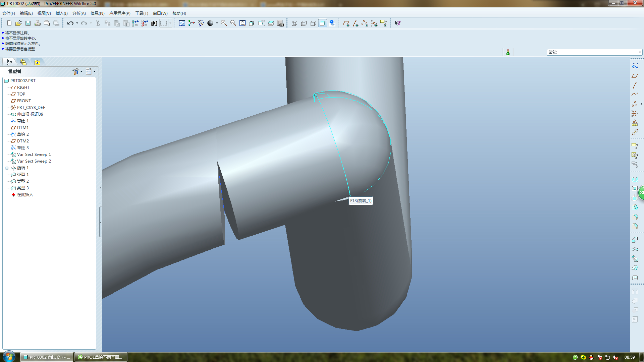Open the 插入(I) menu
The image size is (644, 362).
tap(61, 13)
